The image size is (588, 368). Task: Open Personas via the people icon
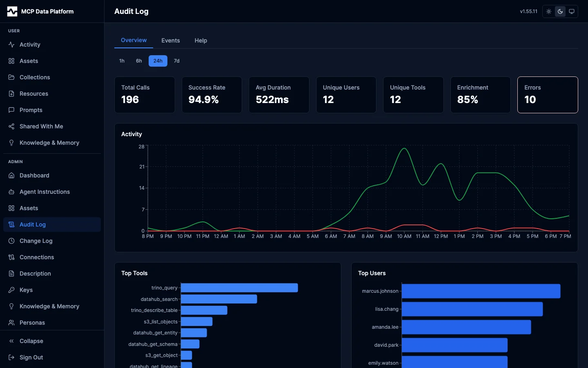[11, 323]
